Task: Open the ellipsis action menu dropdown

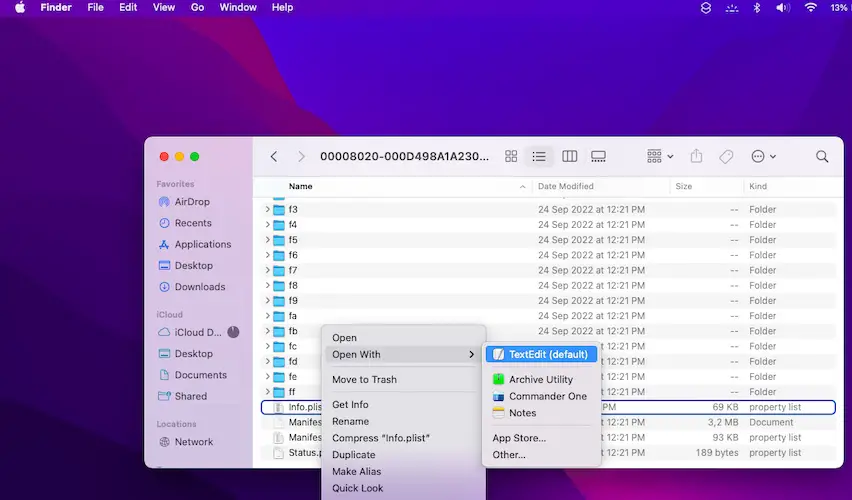Action: [763, 157]
